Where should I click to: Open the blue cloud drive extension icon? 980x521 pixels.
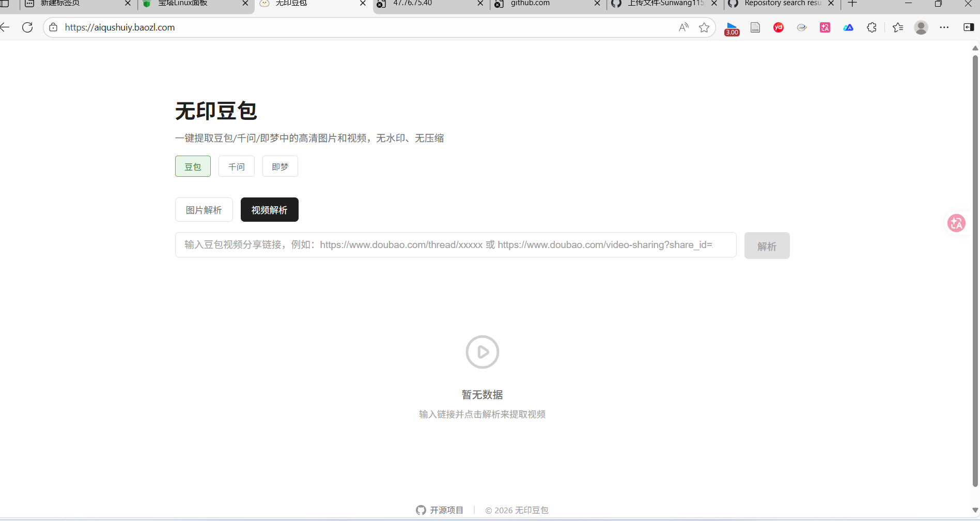point(848,27)
